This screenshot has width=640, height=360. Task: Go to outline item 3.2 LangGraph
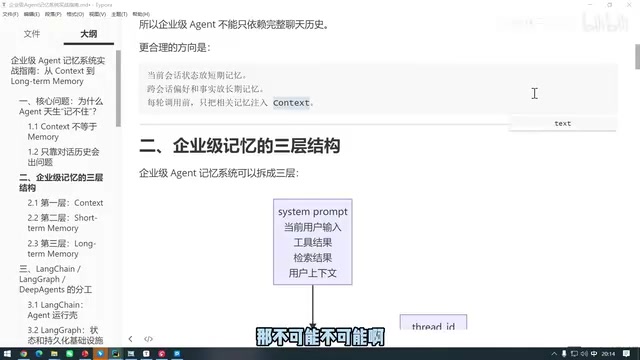point(65,335)
